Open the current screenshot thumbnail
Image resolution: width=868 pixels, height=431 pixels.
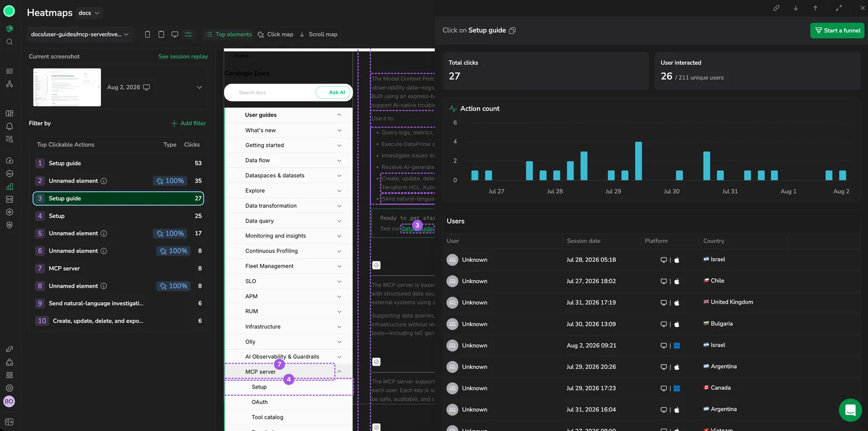tap(67, 87)
